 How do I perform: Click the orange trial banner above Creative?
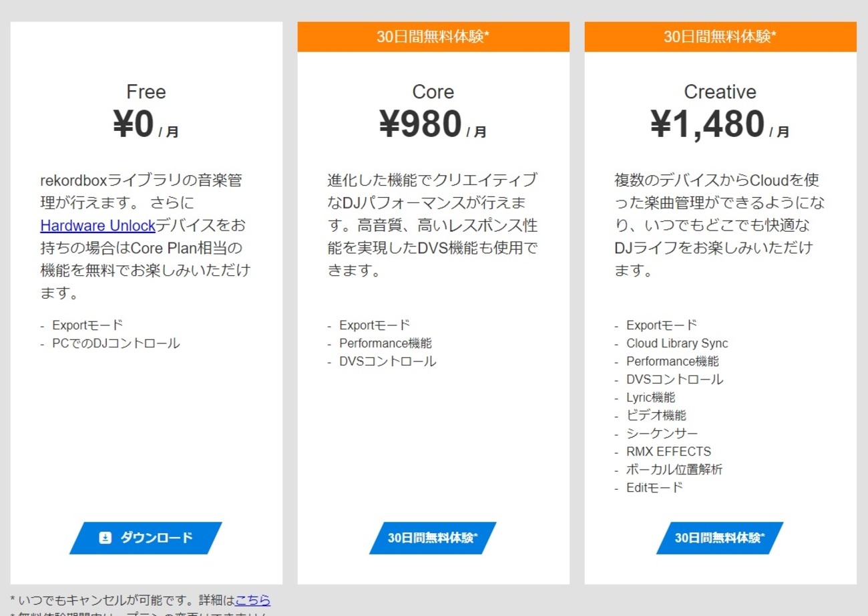click(720, 37)
